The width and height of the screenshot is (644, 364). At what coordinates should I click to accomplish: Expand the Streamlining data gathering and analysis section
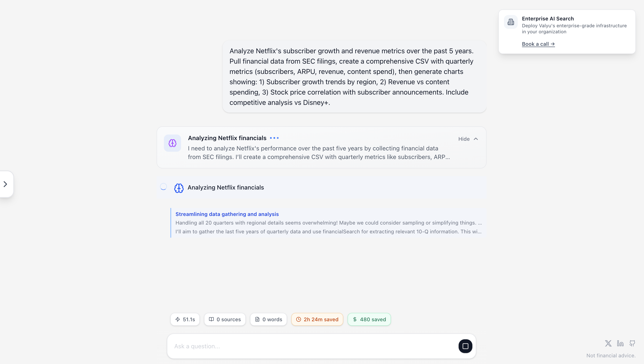pyautogui.click(x=227, y=214)
